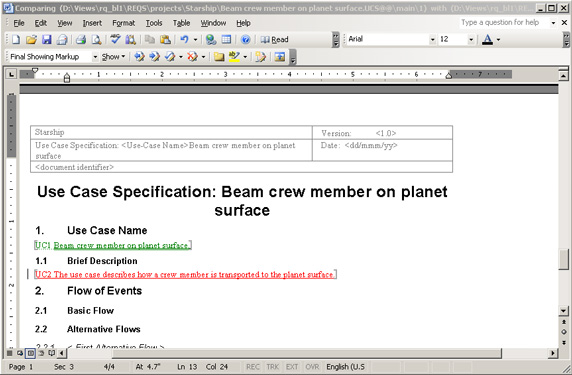Go to the previous change
Screen dimensions: 572x375
(x=139, y=57)
